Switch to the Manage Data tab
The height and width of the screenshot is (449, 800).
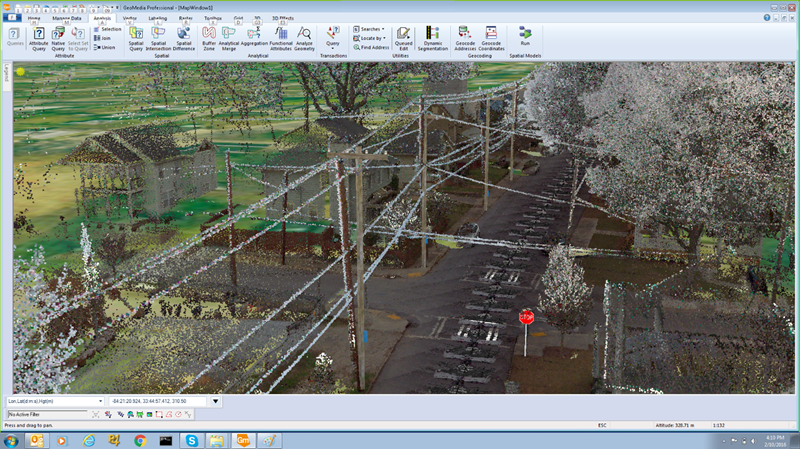(x=67, y=18)
